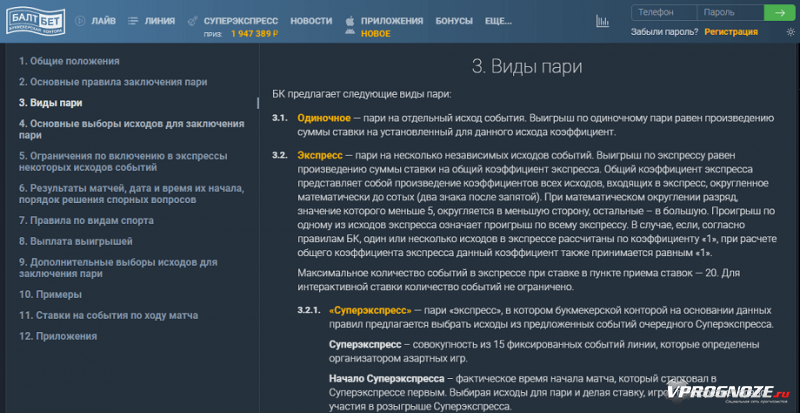The height and width of the screenshot is (413, 800).
Task: Click the Регистрация link
Action: [x=731, y=32]
